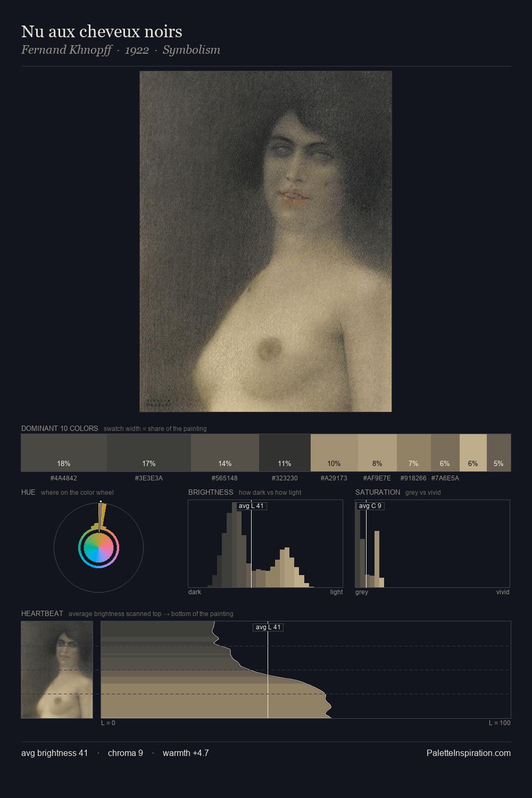Viewport: 532px width, 798px height.
Task: Click the 7% swatch #918266
Action: tap(414, 453)
